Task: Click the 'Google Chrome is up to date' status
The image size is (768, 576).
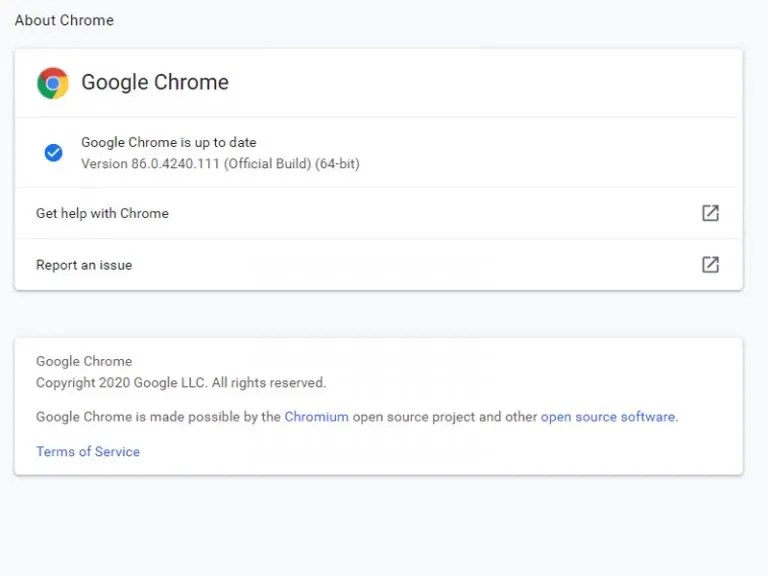Action: [x=169, y=143]
